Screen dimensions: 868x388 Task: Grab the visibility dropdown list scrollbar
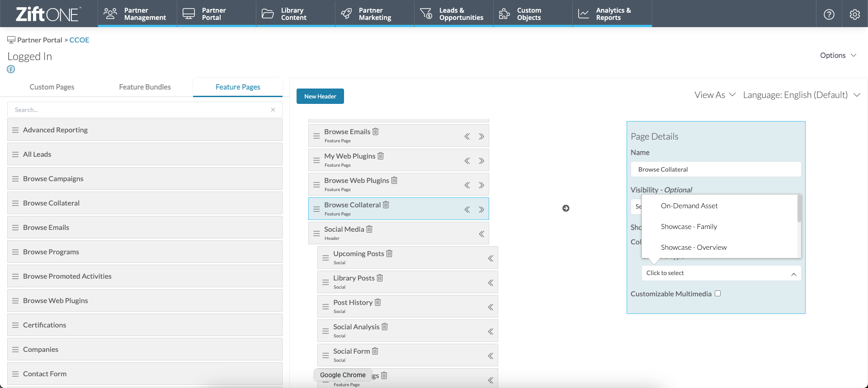[799, 208]
